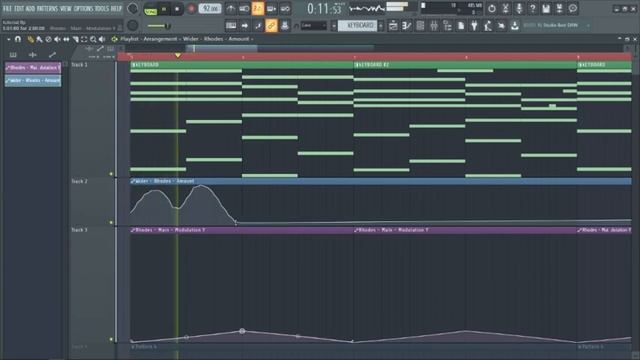Viewport: 640px width, 360px height.
Task: Toggle loop recording
Action: coord(285,9)
